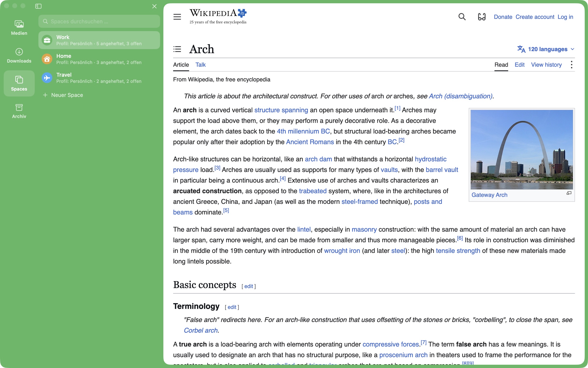588x368 pixels.
Task: Select the Read tab
Action: tap(501, 65)
